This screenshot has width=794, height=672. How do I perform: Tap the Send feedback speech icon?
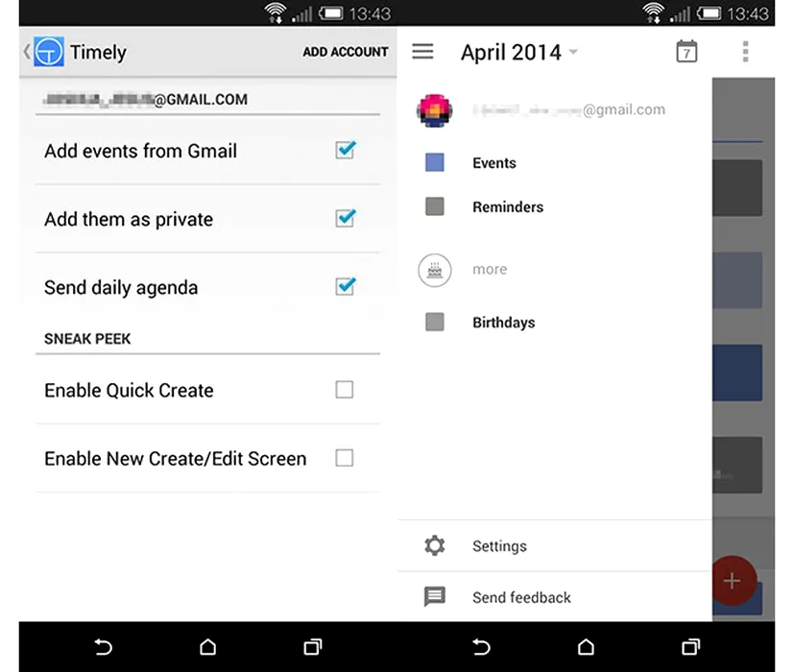435,597
